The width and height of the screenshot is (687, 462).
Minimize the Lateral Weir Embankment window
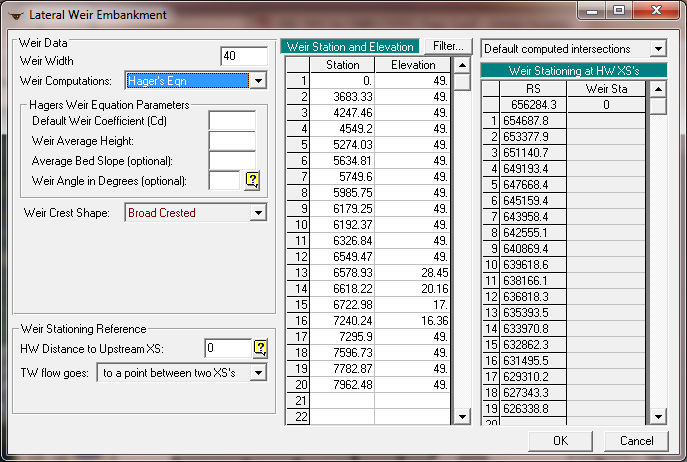[x=592, y=10]
